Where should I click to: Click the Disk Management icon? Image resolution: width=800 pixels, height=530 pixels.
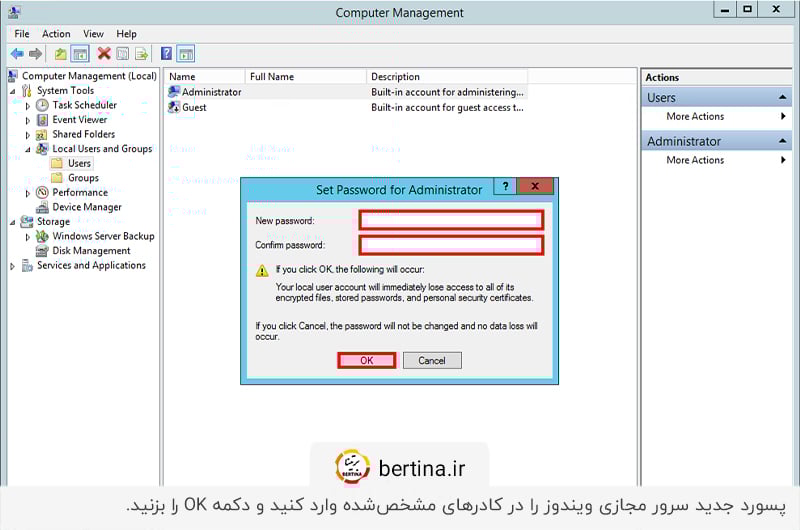42,251
